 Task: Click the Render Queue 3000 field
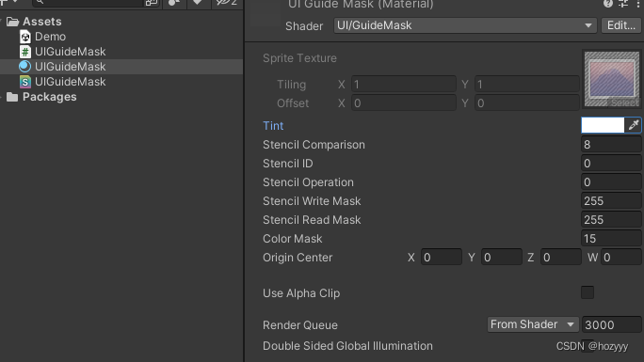click(612, 324)
